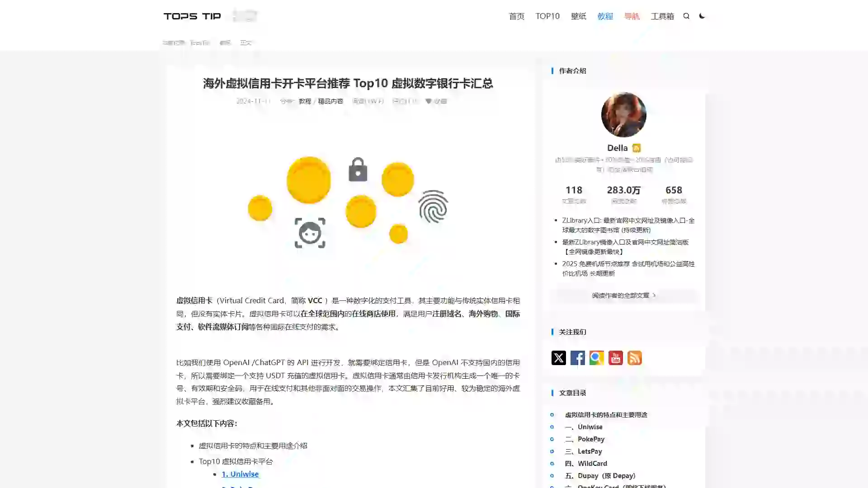The height and width of the screenshot is (488, 868).
Task: Click Della's author avatar
Action: (624, 115)
